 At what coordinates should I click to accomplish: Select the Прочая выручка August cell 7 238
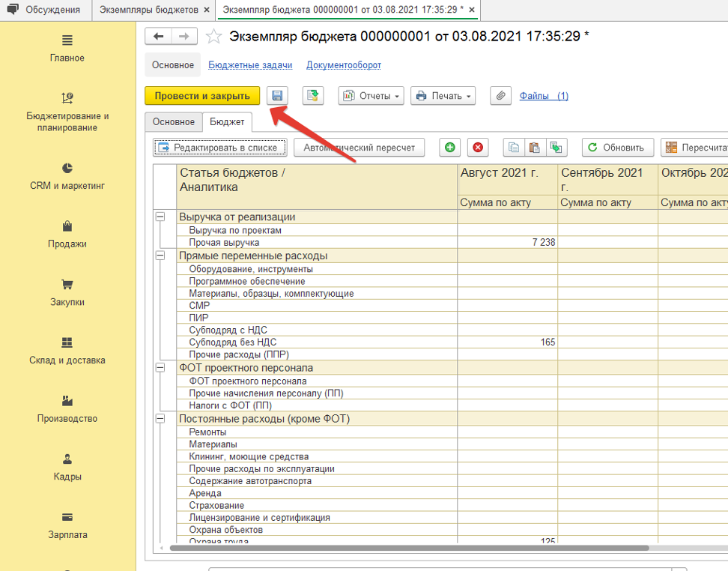click(508, 243)
